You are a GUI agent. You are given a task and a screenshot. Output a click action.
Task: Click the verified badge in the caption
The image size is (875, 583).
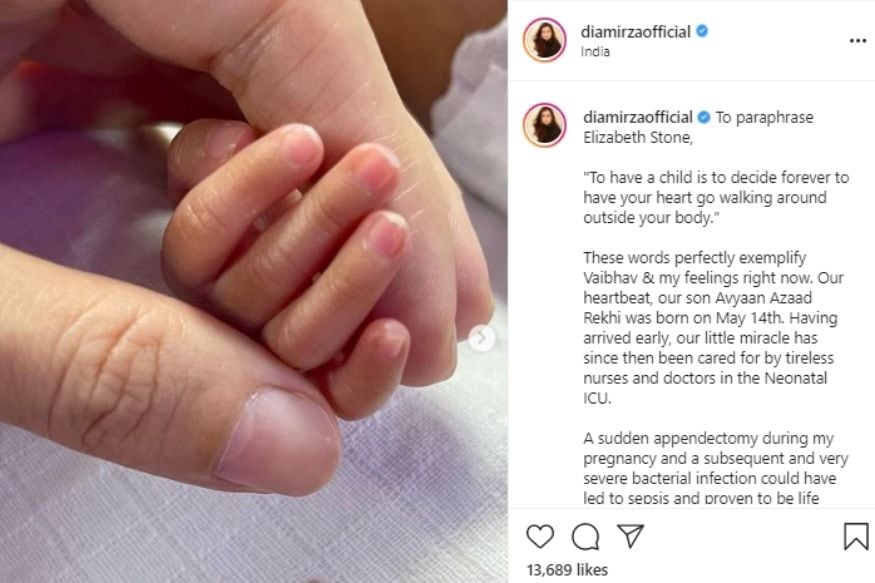[x=704, y=117]
